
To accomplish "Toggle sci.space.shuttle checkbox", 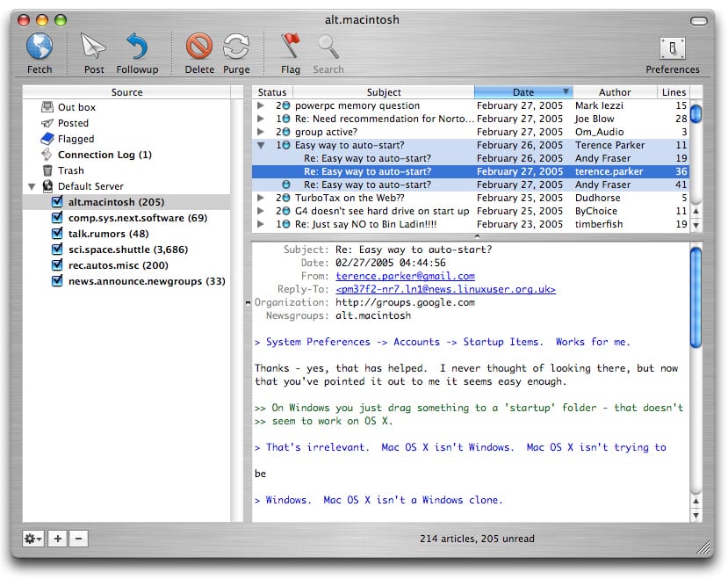I will tap(57, 249).
